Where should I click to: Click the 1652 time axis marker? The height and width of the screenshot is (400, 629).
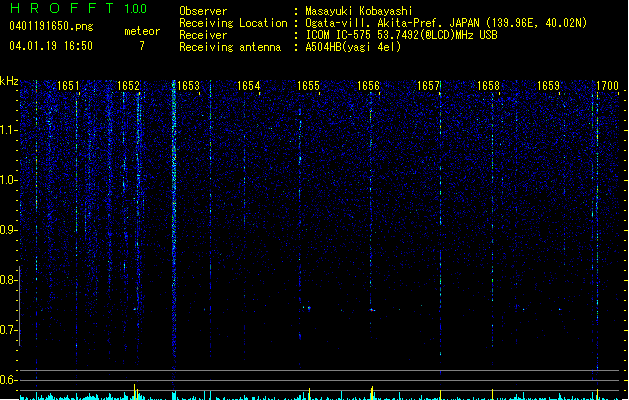pos(128,86)
